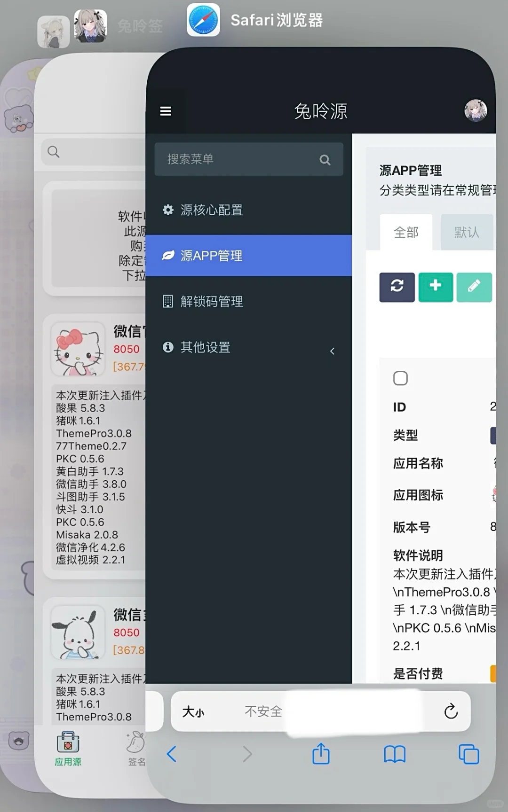The image size is (508, 812).
Task: Tap the search icon in 兔呤签 window
Action: (54, 152)
